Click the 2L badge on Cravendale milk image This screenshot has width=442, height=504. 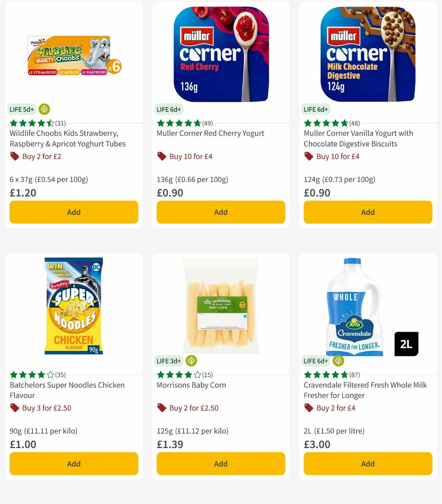pos(406,343)
